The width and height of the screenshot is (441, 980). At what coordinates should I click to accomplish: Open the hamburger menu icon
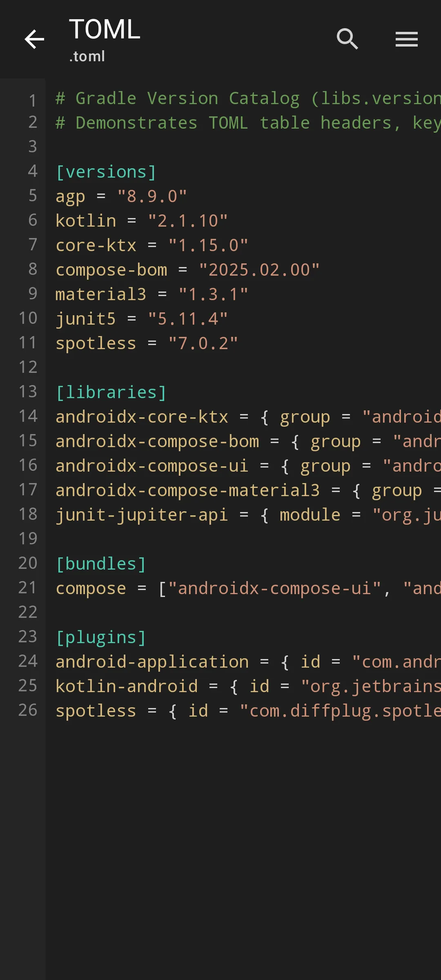click(407, 39)
